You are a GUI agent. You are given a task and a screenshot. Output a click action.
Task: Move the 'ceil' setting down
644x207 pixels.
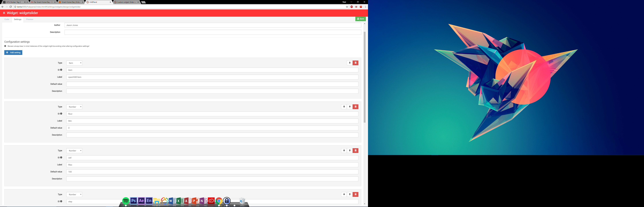pyautogui.click(x=344, y=151)
